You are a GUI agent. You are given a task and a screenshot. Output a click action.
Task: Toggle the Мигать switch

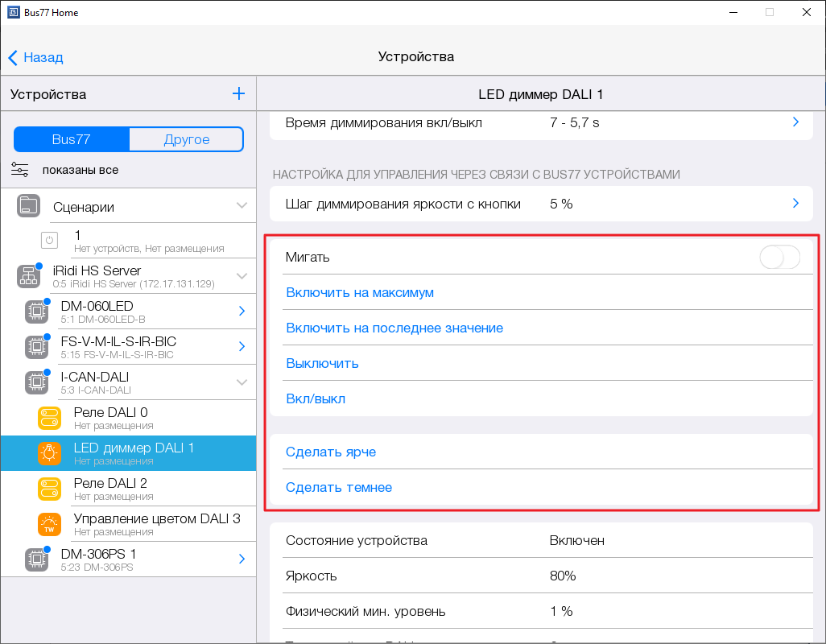(x=779, y=258)
